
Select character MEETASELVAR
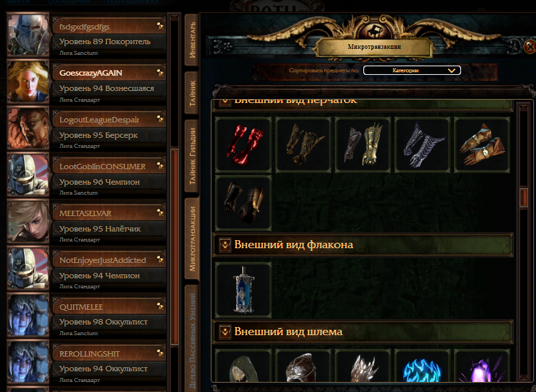coord(87,222)
